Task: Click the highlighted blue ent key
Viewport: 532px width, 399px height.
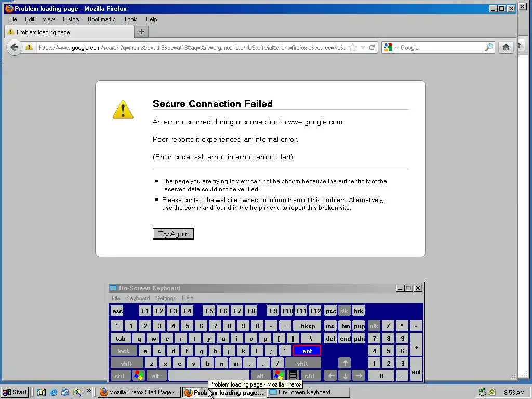Action: 307,351
